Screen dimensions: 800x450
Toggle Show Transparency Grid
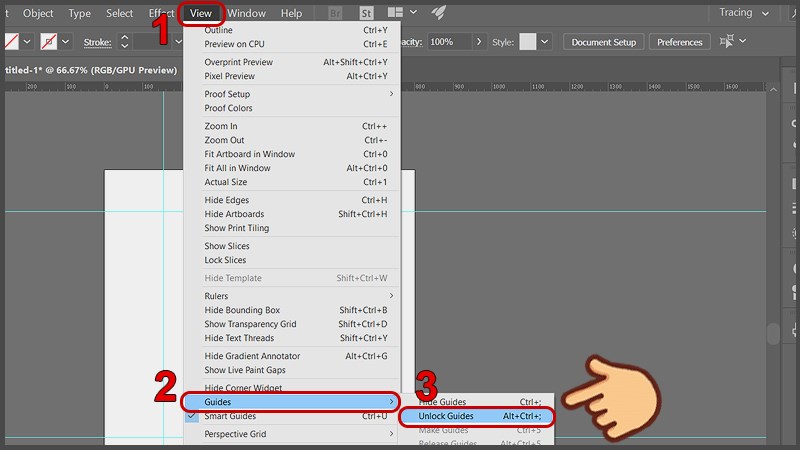pyautogui.click(x=292, y=324)
